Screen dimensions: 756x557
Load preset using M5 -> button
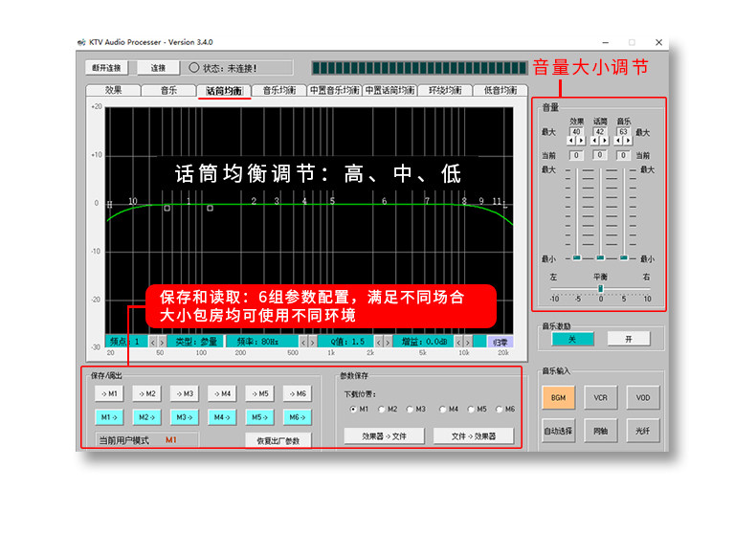click(x=259, y=417)
